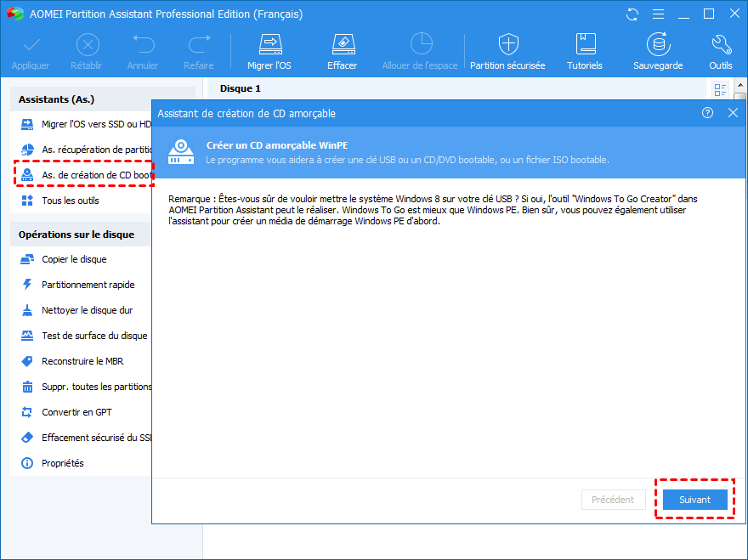Close the bootable CD wizard dialog
Viewport: 748px width, 560px height.
pos(733,112)
